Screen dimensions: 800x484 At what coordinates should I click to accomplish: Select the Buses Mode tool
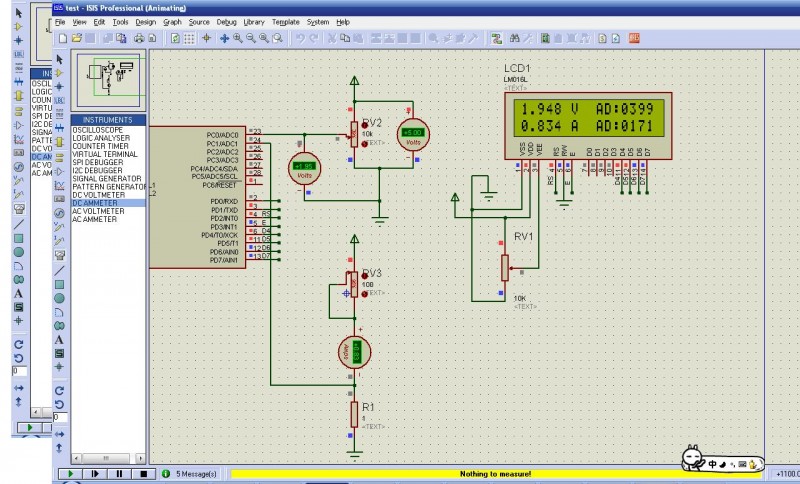(60, 128)
